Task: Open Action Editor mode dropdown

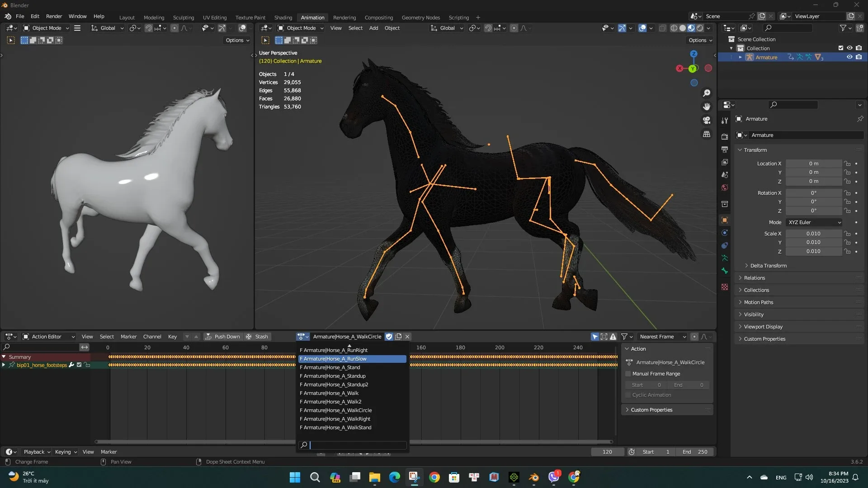Action: point(49,337)
